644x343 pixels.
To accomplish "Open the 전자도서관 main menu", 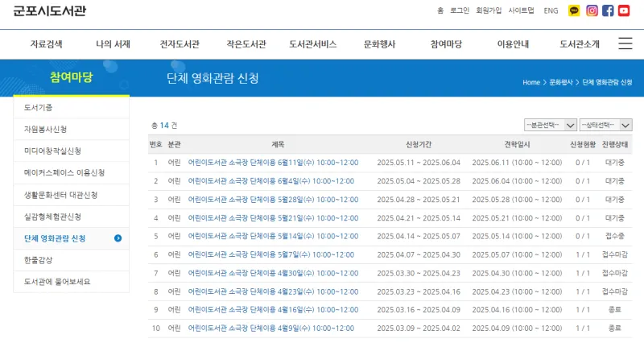I will pyautogui.click(x=180, y=44).
